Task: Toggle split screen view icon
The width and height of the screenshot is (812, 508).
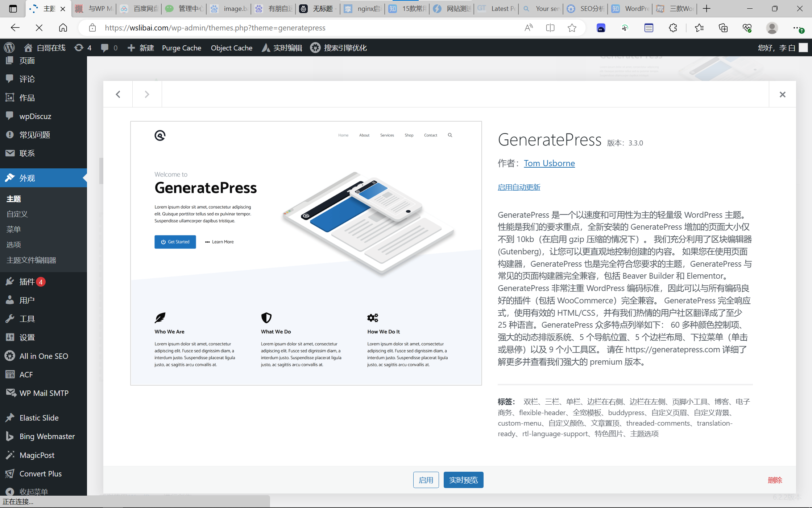Action: 550,28
